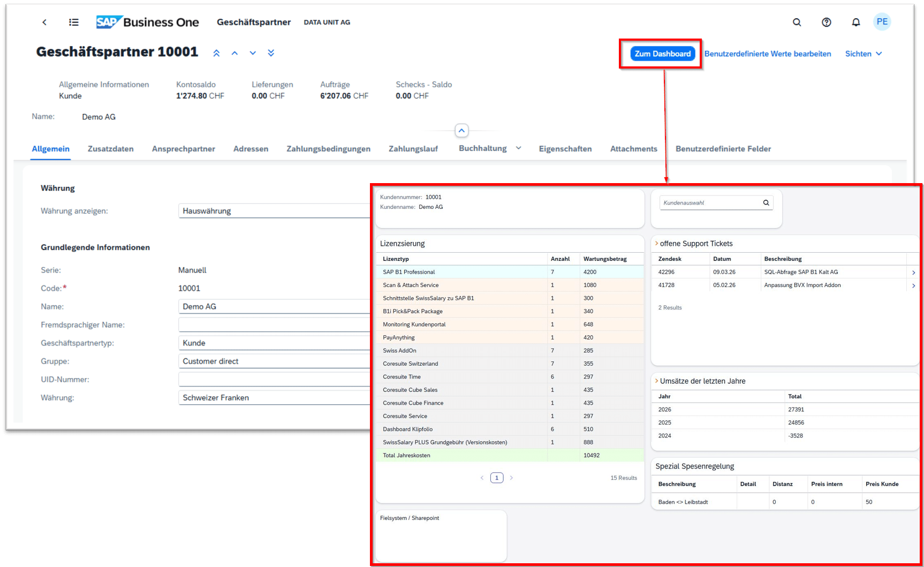Switch to the Zusatzdaten tab
The image size is (924, 567).
(111, 149)
